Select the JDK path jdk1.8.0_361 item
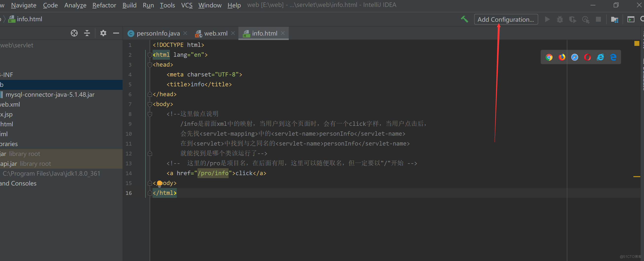 [61, 173]
